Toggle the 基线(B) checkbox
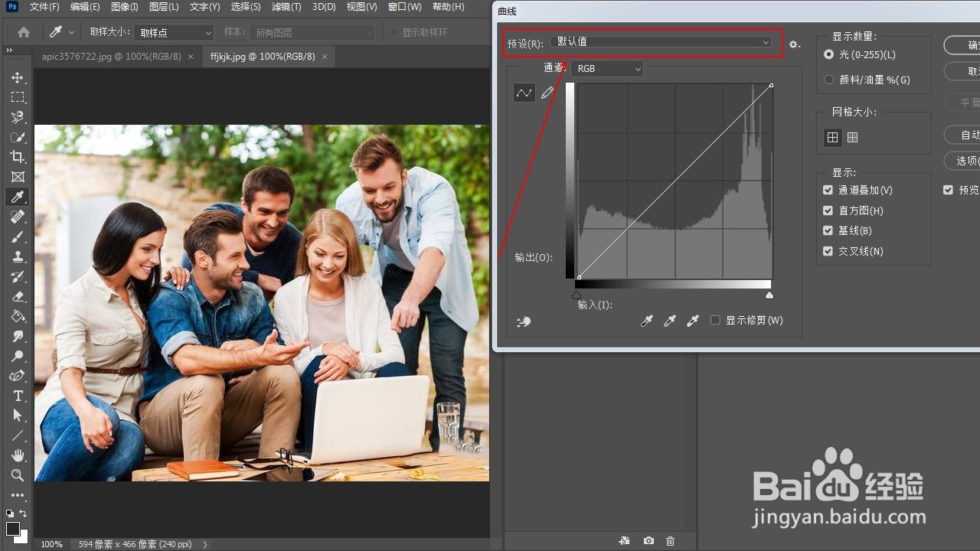 [x=828, y=230]
